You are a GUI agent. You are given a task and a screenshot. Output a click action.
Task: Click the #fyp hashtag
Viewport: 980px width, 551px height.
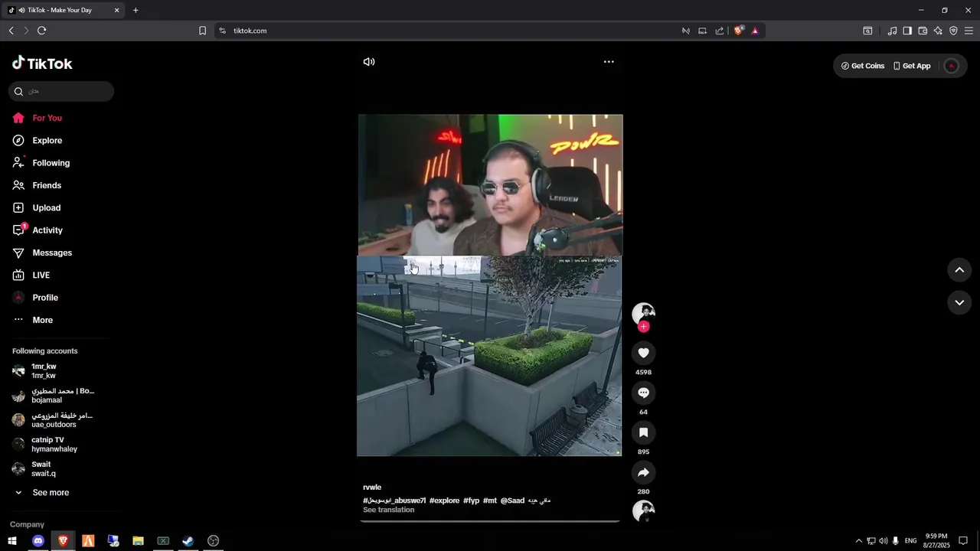tap(471, 500)
